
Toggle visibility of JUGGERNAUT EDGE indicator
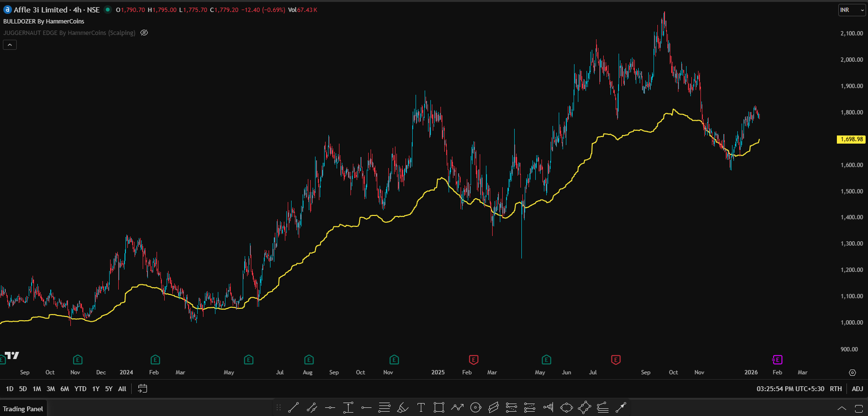(x=144, y=33)
